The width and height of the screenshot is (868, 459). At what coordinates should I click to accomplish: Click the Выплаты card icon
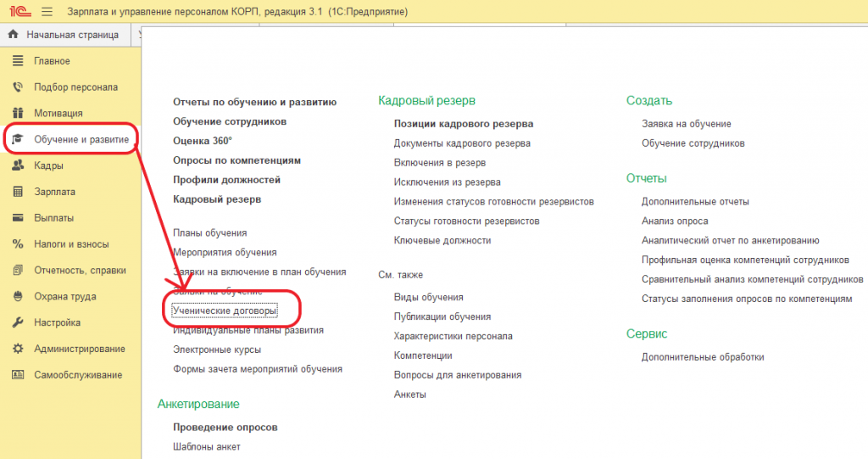pyautogui.click(x=18, y=217)
